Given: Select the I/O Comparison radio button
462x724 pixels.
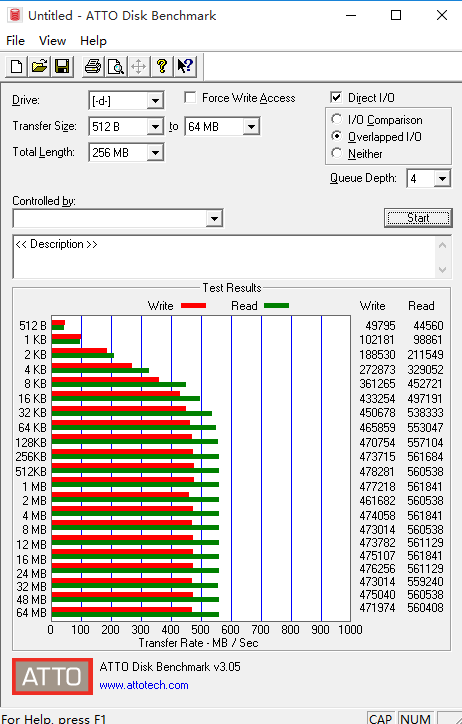Looking at the screenshot, I should (x=337, y=119).
